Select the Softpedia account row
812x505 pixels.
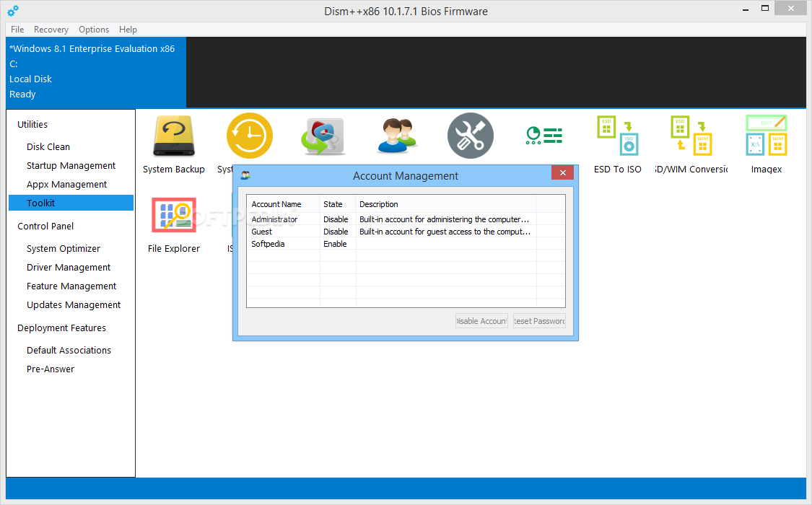pyautogui.click(x=406, y=245)
